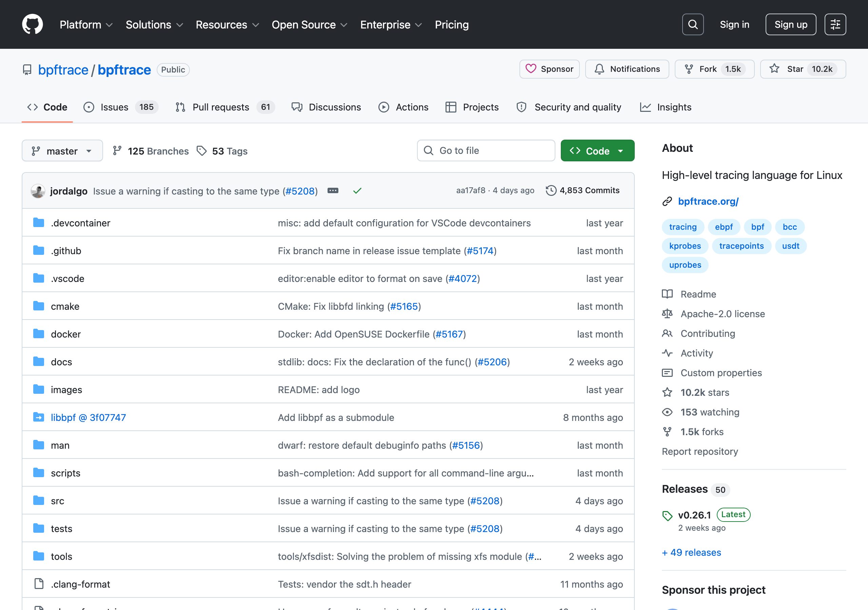This screenshot has height=610, width=868.
Task: Click the GitHub logo icon
Action: pyautogui.click(x=33, y=24)
